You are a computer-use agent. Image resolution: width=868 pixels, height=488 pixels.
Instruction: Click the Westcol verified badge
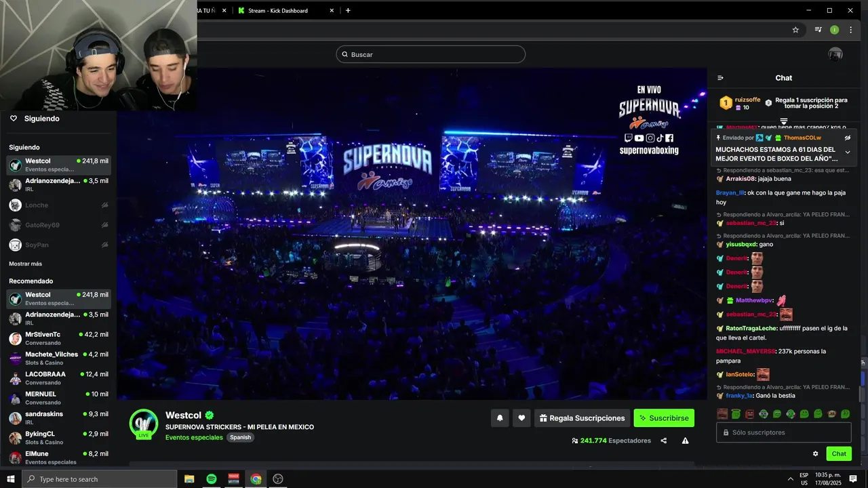click(210, 415)
